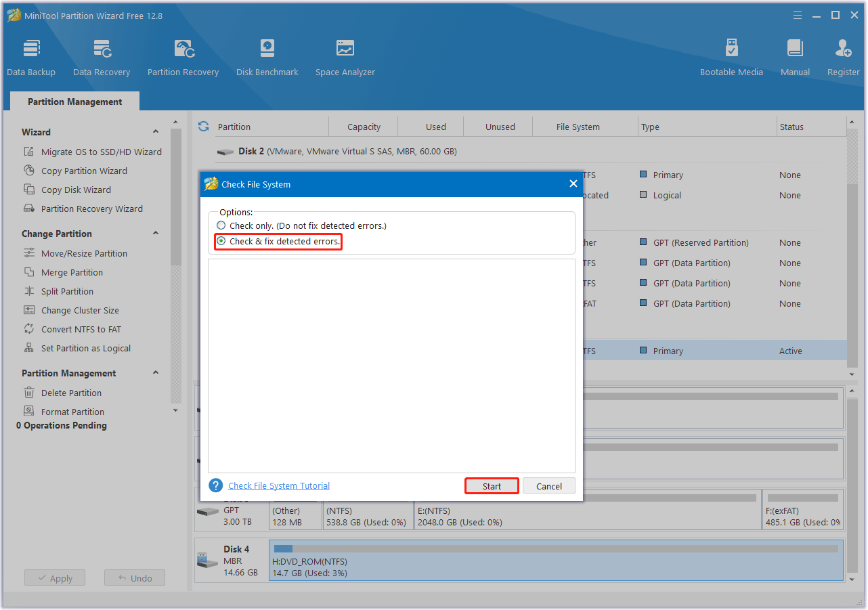Select H:DVD_ROM(NTFS) partition bar on Disk 4
868x610 pixels.
[557, 561]
